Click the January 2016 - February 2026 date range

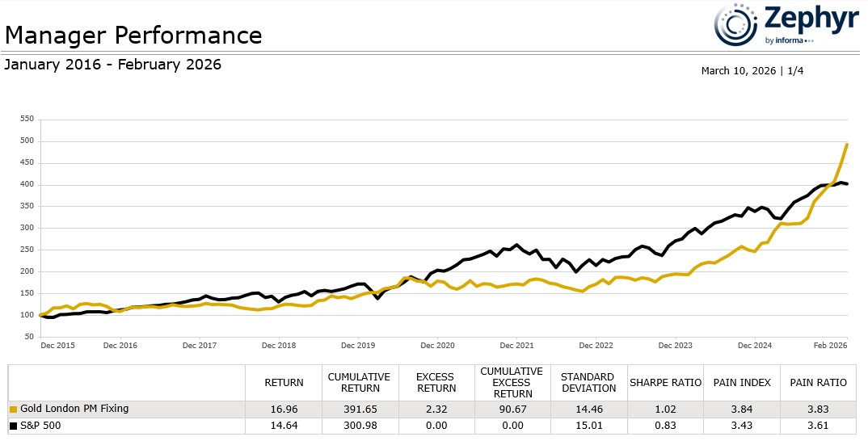(x=112, y=65)
